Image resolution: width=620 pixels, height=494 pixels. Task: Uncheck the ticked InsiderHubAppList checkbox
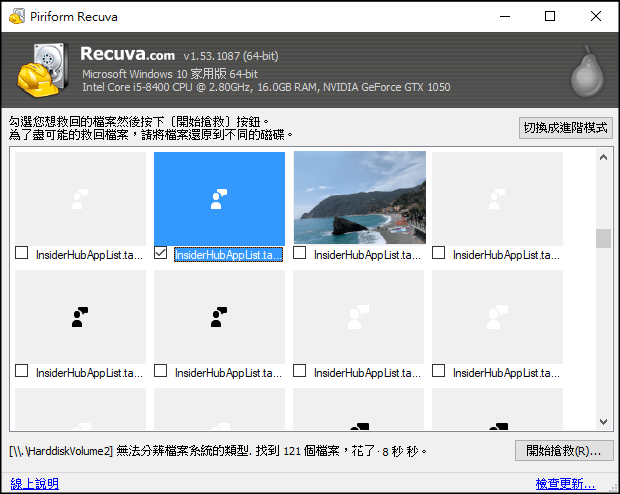(x=161, y=253)
